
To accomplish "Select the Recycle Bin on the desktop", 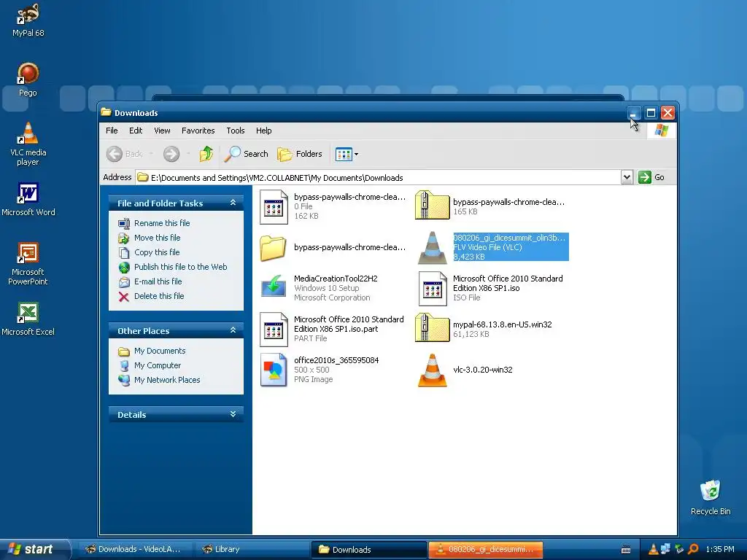I will tap(711, 497).
